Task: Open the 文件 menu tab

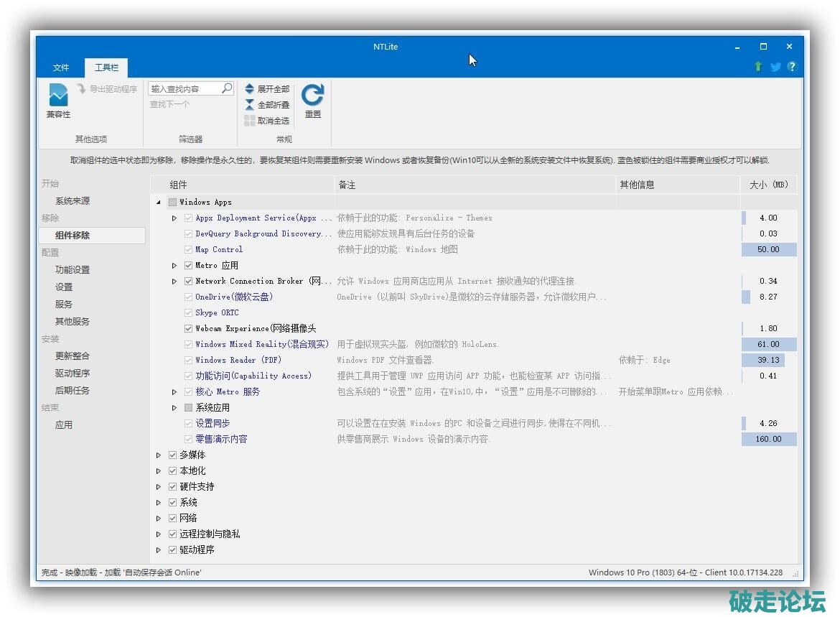Action: [61, 68]
